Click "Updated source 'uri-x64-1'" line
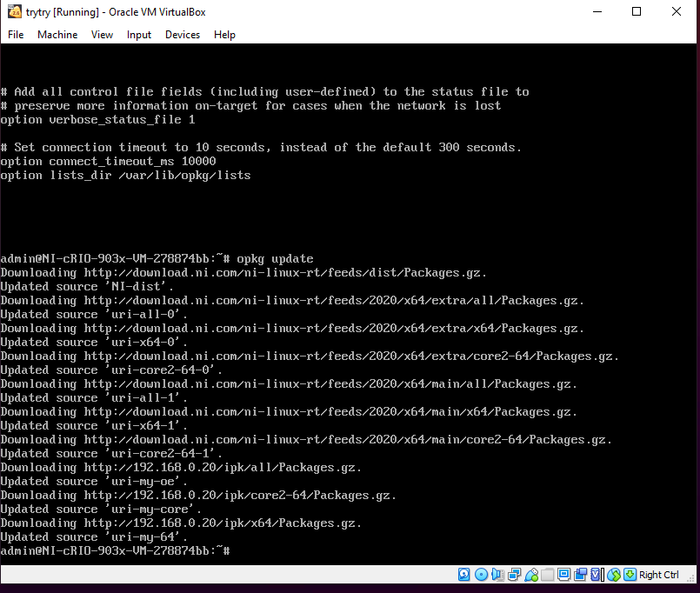 tap(94, 425)
